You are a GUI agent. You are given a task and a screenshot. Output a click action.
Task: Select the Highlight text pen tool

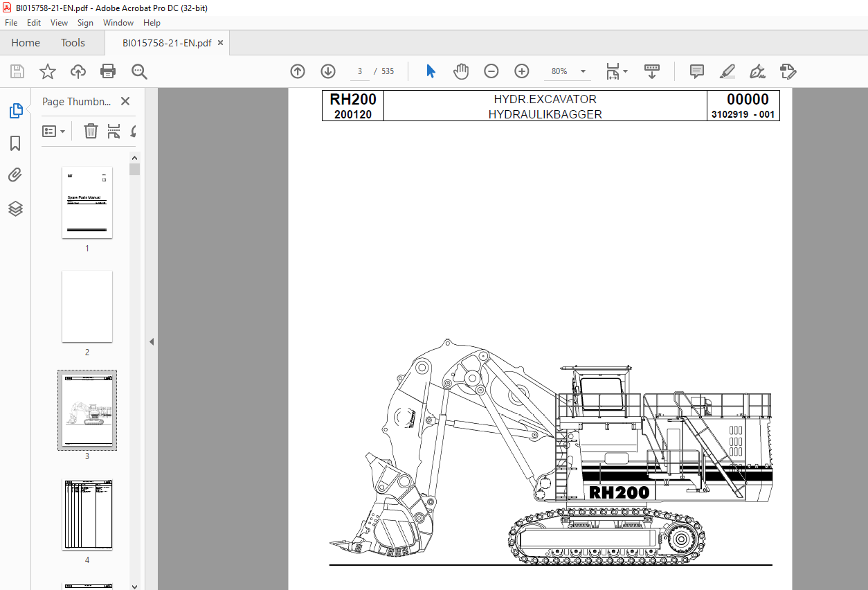click(727, 71)
